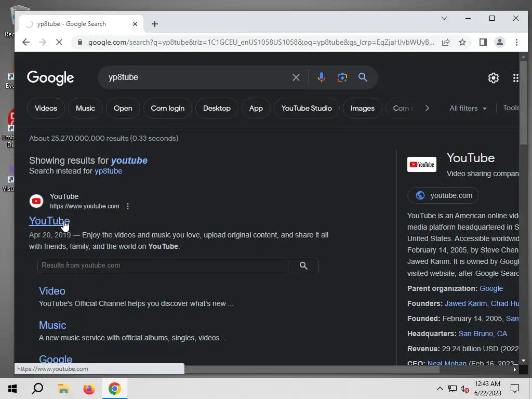Open San Bruno, CA headquarters link
Image resolution: width=532 pixels, height=399 pixels.
pyautogui.click(x=483, y=334)
